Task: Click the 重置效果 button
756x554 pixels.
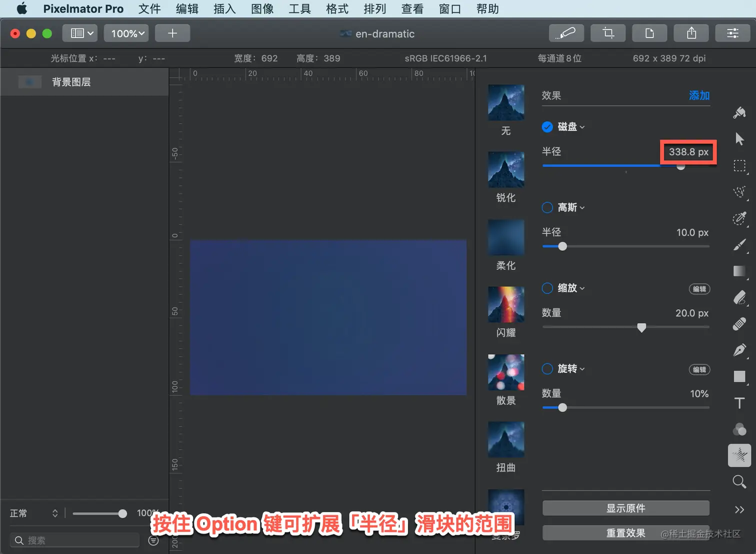Action: click(x=625, y=533)
